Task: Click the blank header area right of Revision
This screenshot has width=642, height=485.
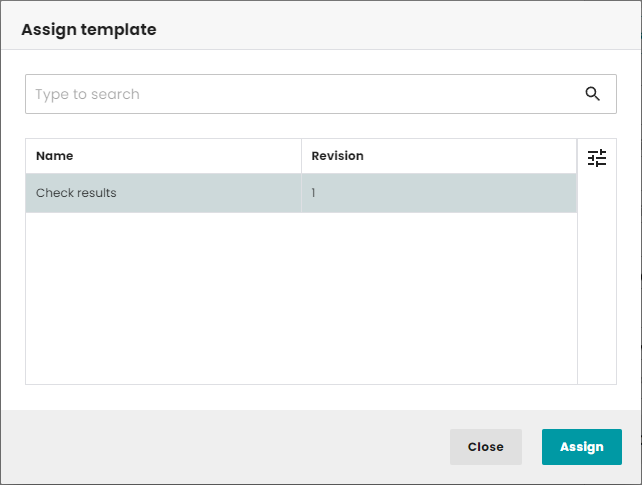Action: point(470,156)
